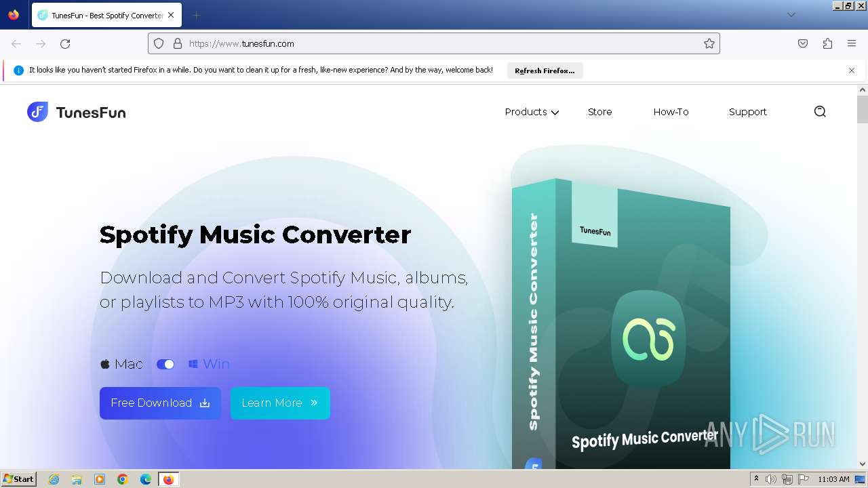The image size is (868, 488).
Task: Click the site padlock security icon
Action: tap(178, 43)
